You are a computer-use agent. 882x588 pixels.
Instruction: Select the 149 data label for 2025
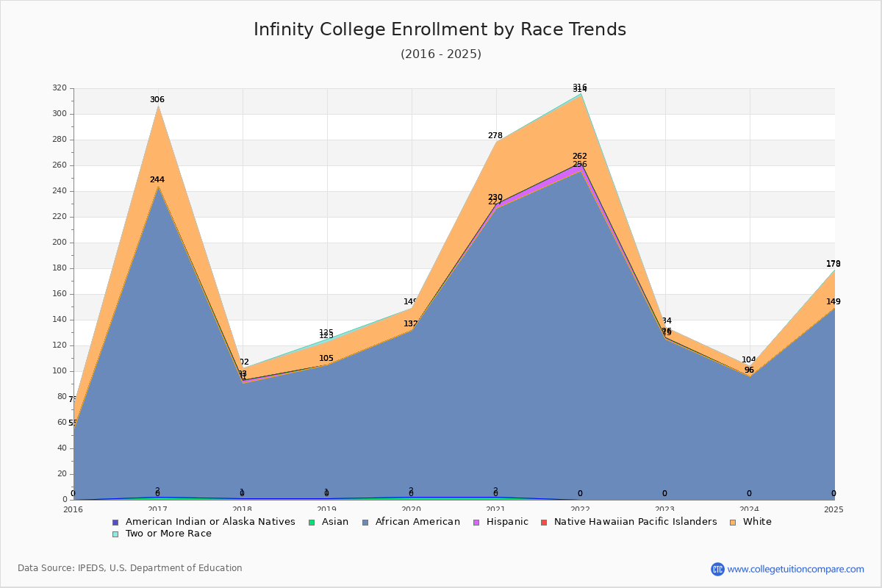click(833, 302)
